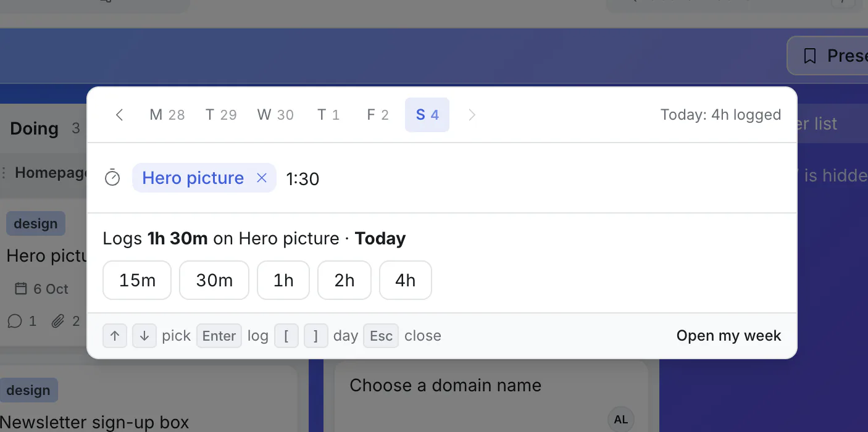Click the Homepage group header in Doing column
The image size is (868, 432).
coord(51,173)
